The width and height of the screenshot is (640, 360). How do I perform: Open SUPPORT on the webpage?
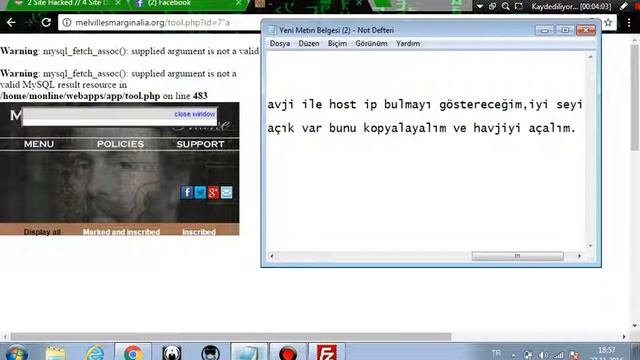(x=200, y=144)
